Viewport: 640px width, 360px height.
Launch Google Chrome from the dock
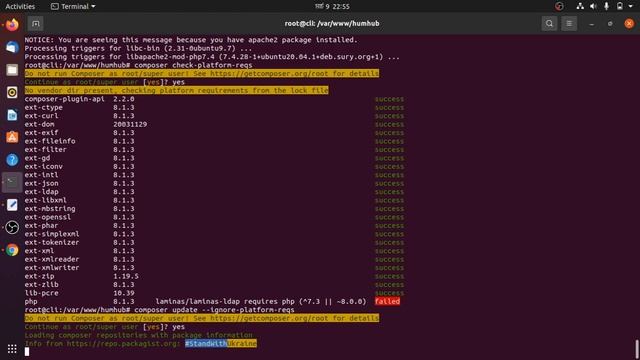[12, 250]
